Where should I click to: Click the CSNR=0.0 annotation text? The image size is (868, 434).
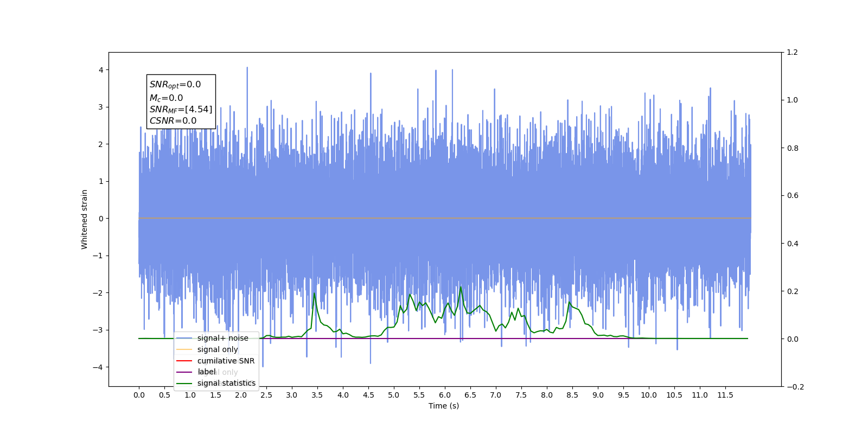(173, 121)
